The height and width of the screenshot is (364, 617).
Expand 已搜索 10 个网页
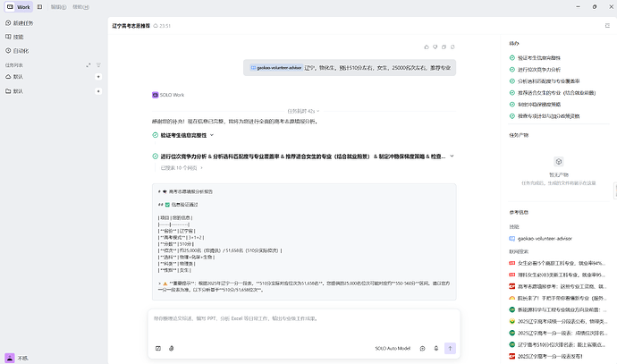click(182, 168)
